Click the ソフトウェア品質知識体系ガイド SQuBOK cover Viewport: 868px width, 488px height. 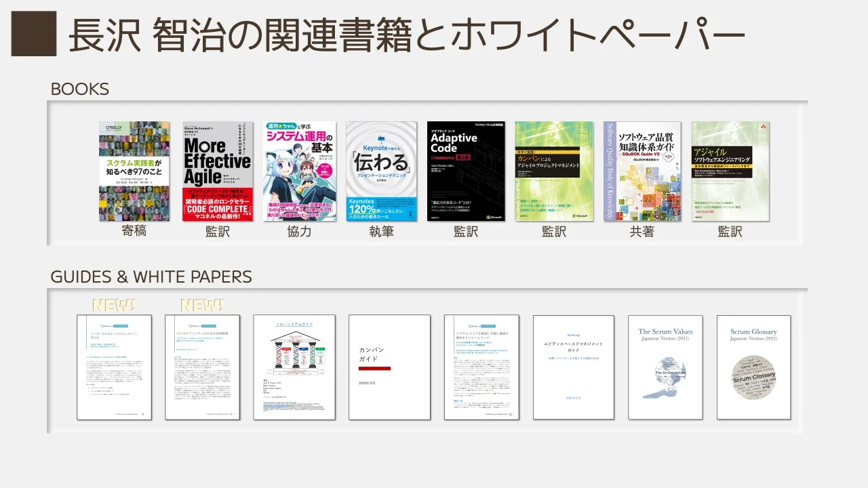(642, 171)
